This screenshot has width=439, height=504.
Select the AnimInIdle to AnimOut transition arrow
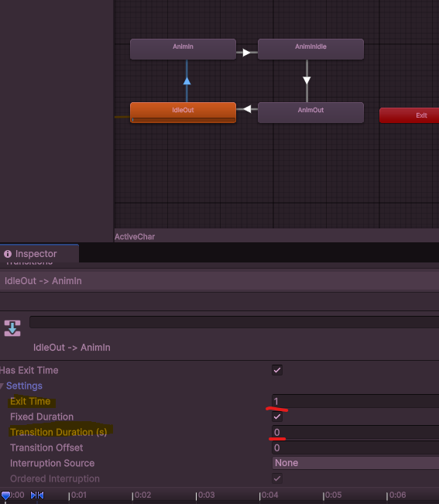coord(307,81)
